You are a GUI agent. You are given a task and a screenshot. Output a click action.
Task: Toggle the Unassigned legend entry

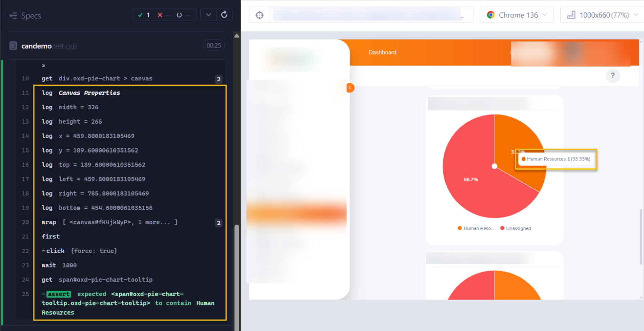[x=515, y=228]
